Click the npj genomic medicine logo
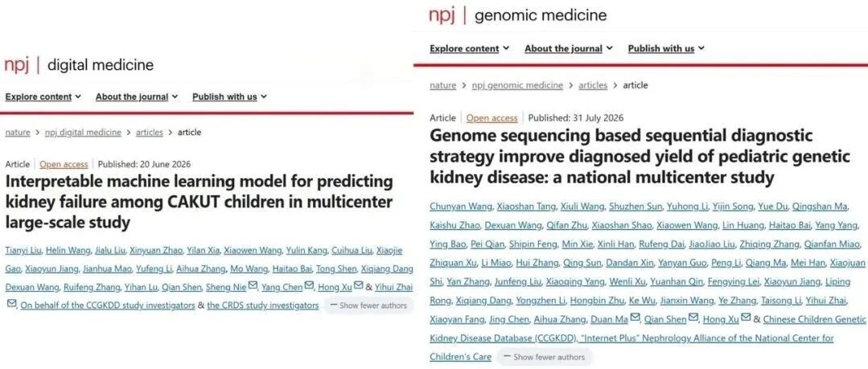 click(518, 15)
